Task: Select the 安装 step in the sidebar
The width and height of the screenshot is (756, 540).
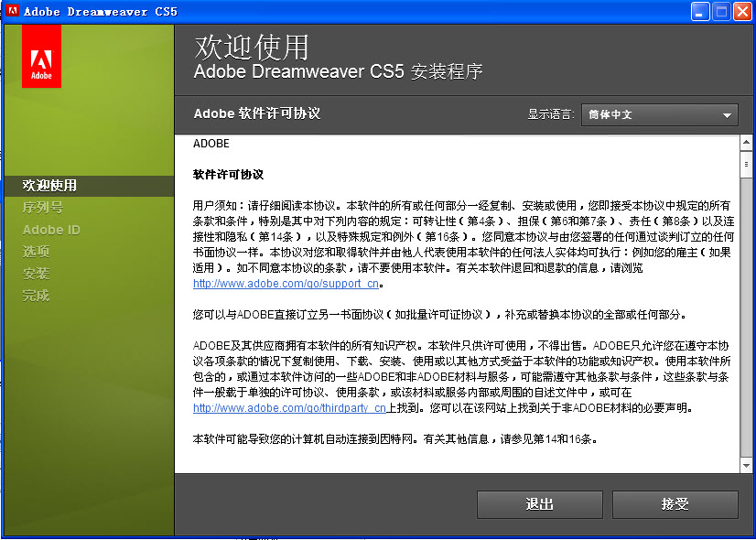Action: [37, 274]
